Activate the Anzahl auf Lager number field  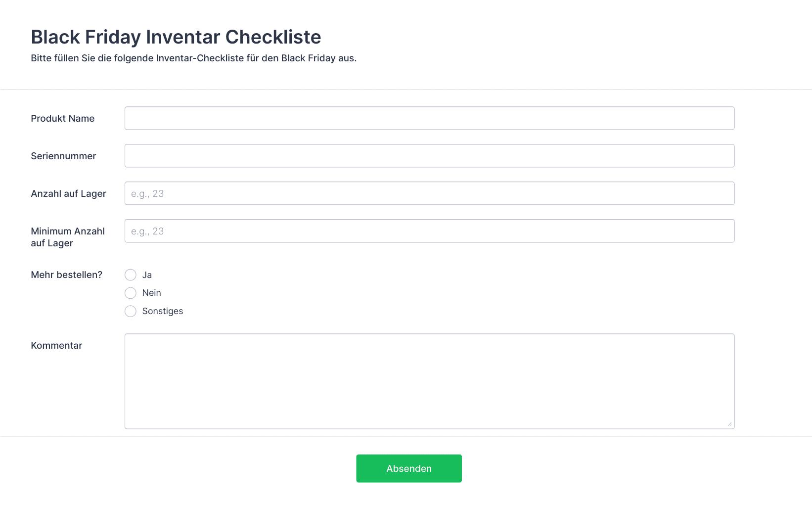click(429, 193)
